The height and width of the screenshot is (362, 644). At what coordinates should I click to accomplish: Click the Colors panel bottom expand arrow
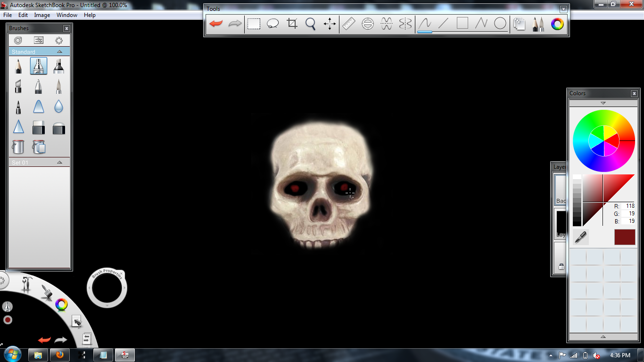[x=603, y=337]
